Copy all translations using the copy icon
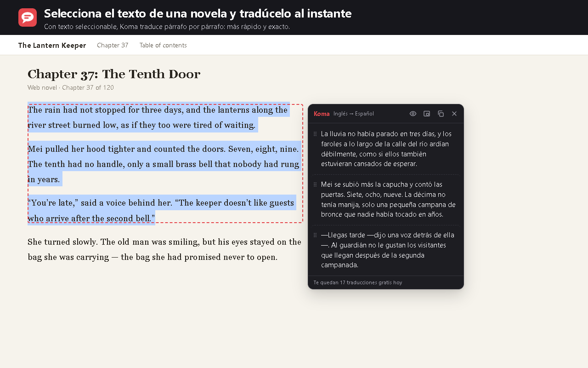588x368 pixels. coord(441,114)
